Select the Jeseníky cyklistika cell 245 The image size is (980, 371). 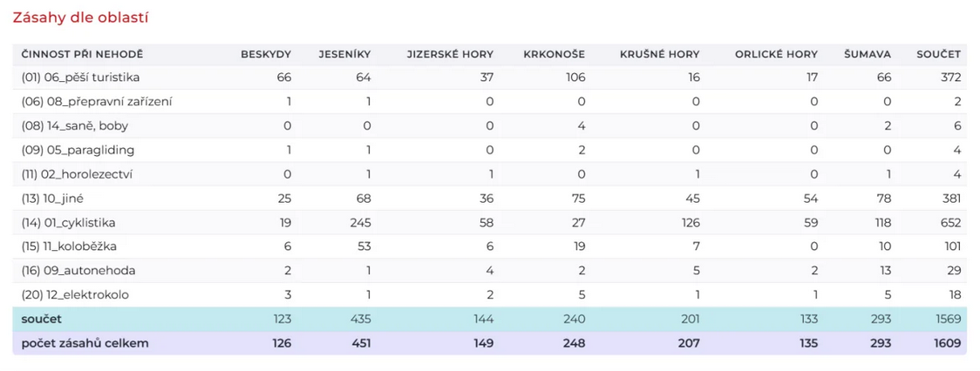(358, 223)
